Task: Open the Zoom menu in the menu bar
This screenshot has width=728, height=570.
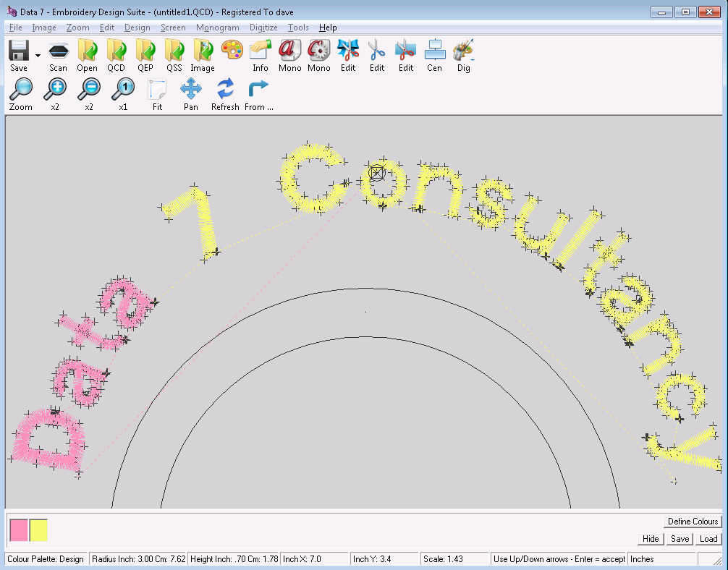Action: (x=77, y=27)
